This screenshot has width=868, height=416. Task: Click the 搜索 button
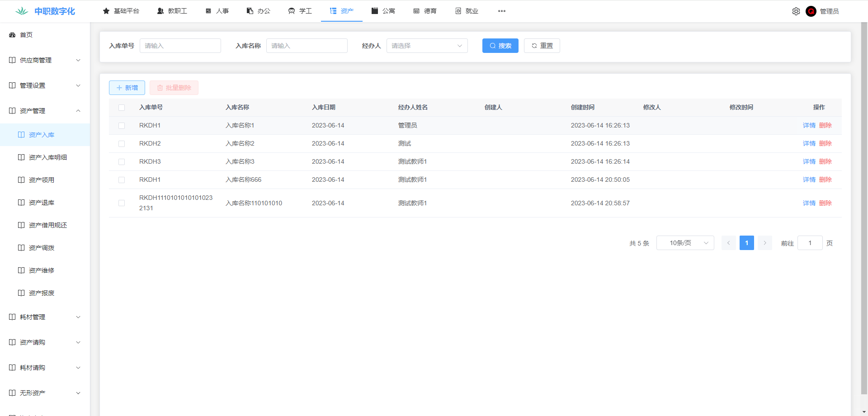pos(500,46)
